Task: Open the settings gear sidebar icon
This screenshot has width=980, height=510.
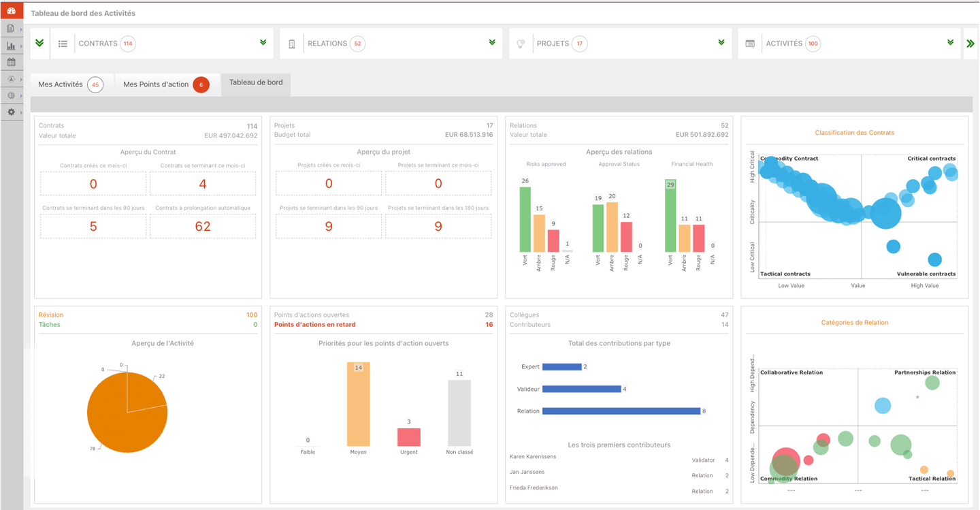Action: tap(11, 112)
